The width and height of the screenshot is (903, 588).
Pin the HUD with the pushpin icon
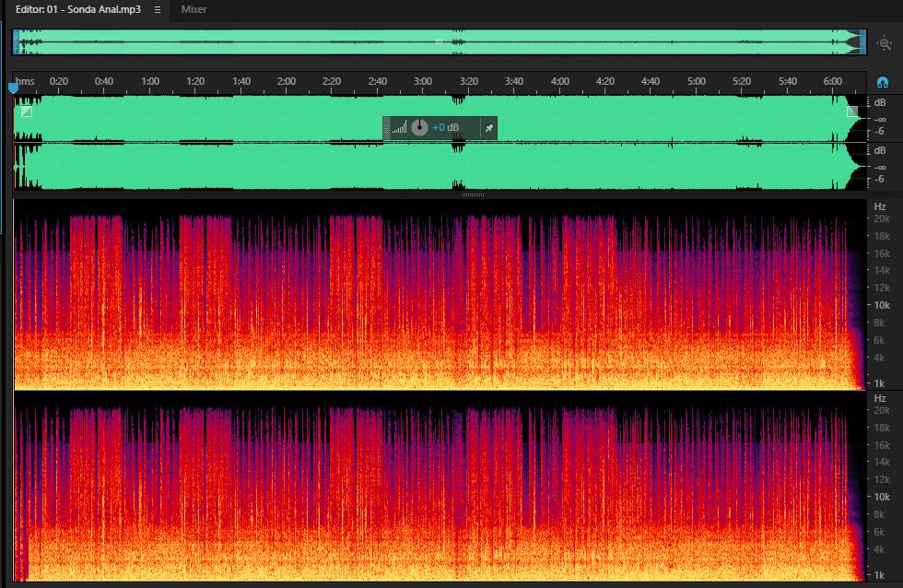coord(489,128)
